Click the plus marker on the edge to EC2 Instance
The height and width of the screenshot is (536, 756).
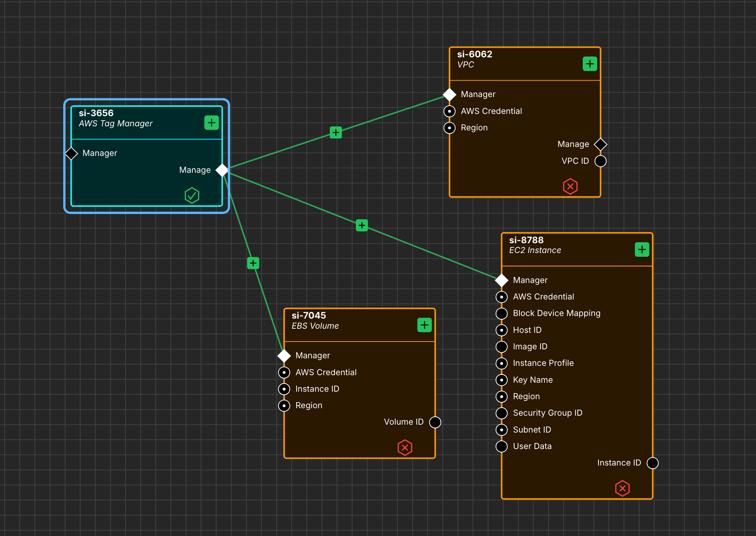click(x=362, y=225)
